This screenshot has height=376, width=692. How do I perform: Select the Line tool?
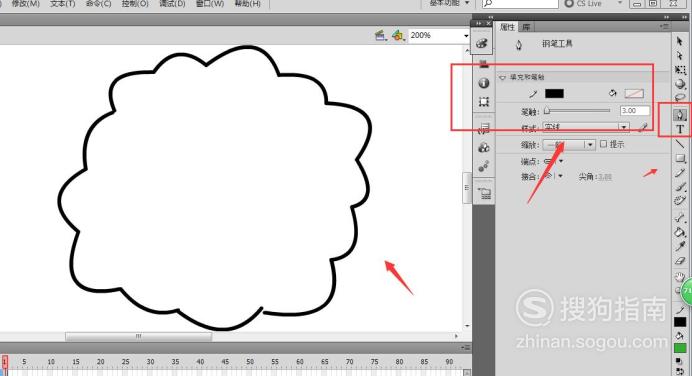point(680,143)
